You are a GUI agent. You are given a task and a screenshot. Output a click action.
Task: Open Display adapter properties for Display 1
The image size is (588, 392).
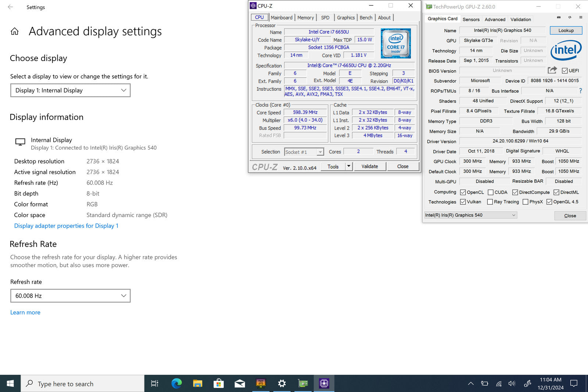[x=66, y=226]
